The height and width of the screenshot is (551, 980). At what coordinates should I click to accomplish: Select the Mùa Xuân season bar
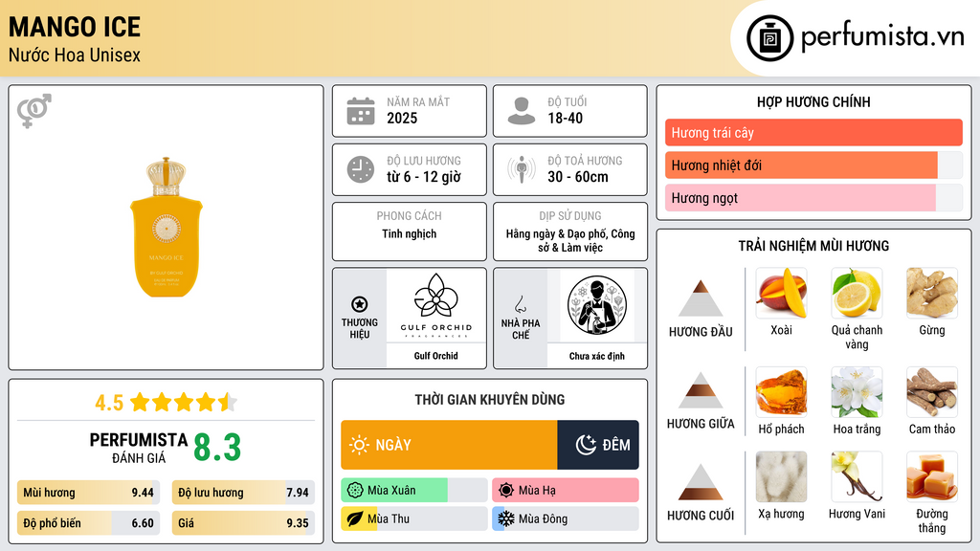[x=413, y=491]
